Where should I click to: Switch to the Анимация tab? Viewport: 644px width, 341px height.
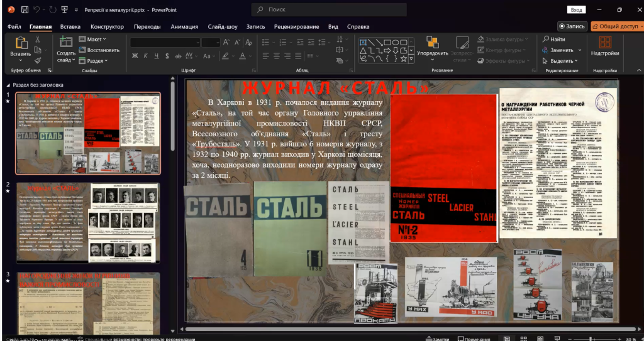[x=184, y=26]
